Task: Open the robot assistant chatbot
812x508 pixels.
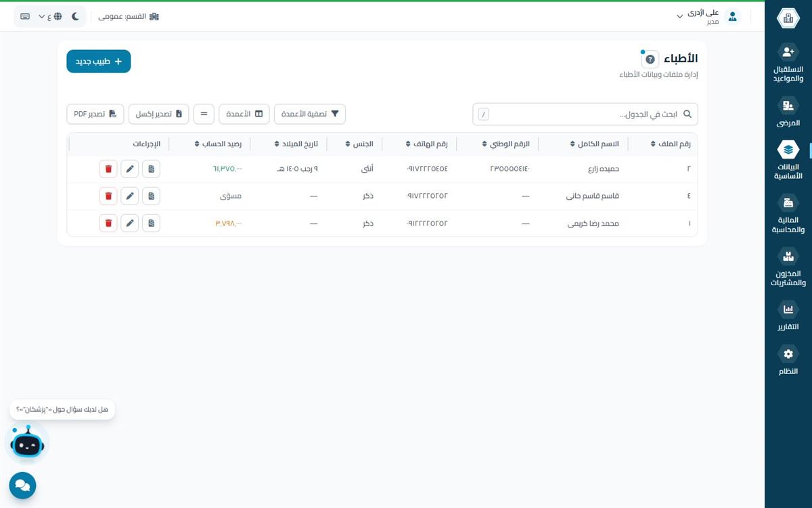Action: [27, 444]
